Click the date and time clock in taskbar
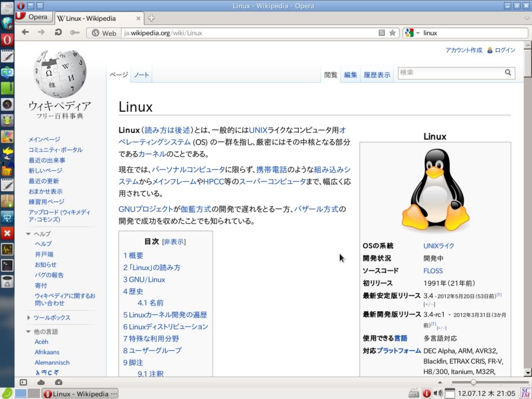Image resolution: width=532 pixels, height=399 pixels. (486, 394)
